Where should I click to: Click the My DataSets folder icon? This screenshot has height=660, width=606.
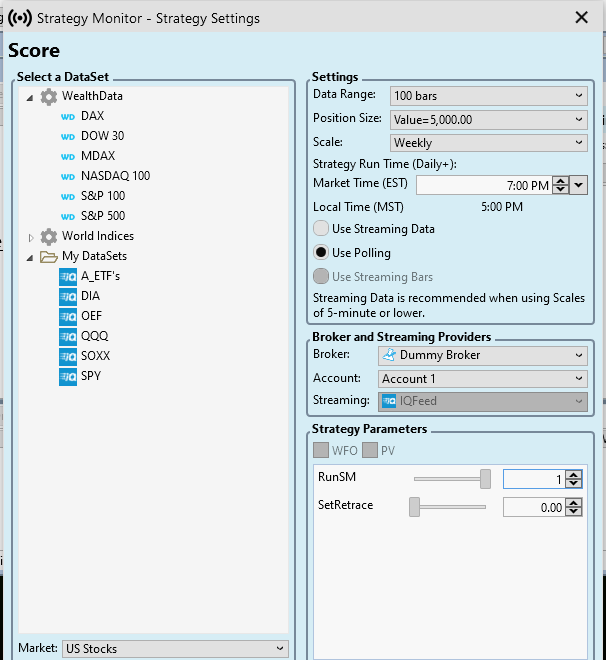coord(49,257)
